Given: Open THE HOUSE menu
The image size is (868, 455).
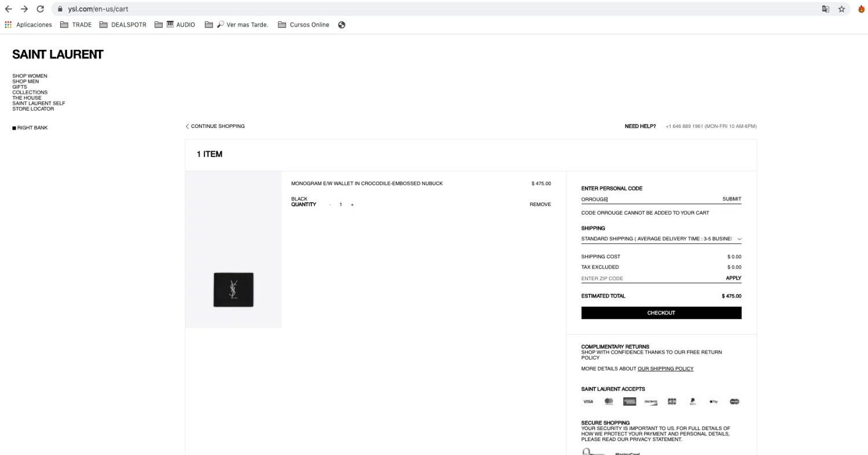Looking at the screenshot, I should (27, 98).
